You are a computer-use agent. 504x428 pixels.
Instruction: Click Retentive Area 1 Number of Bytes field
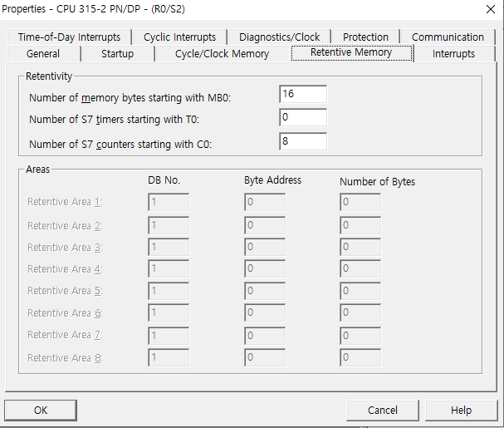(x=360, y=202)
